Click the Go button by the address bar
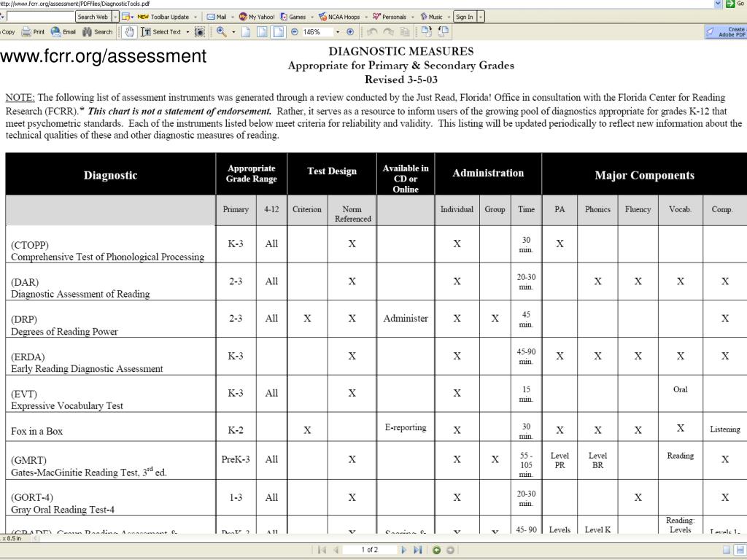 click(x=735, y=4)
